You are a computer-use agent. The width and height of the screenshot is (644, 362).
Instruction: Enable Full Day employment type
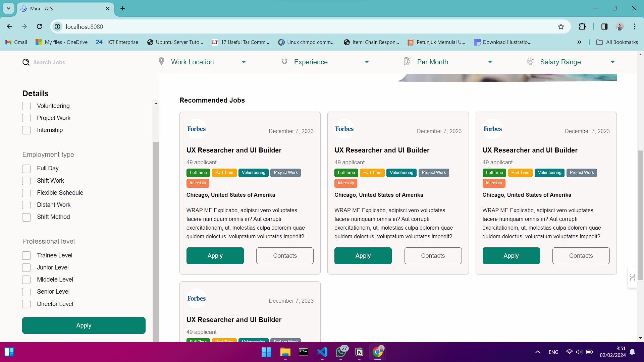26,169
